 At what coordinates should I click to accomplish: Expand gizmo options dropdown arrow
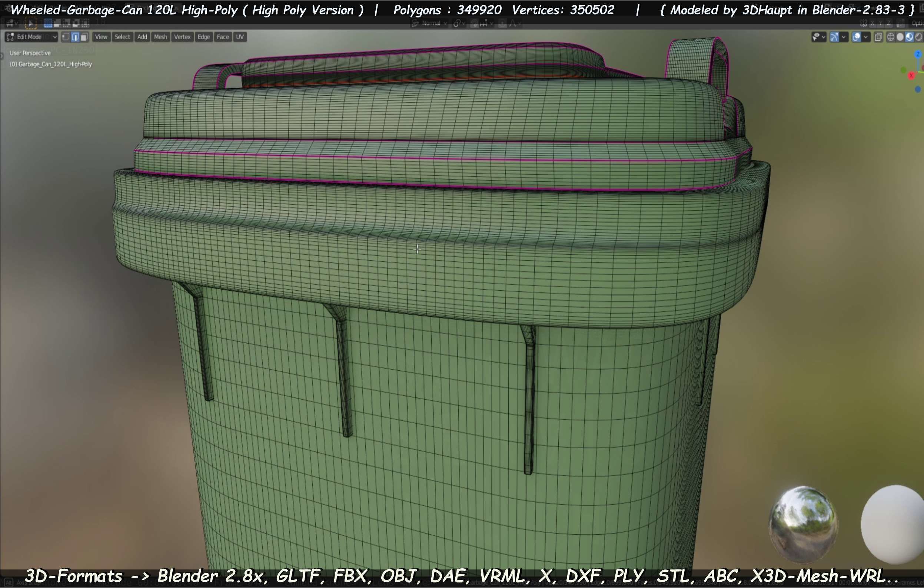(843, 37)
